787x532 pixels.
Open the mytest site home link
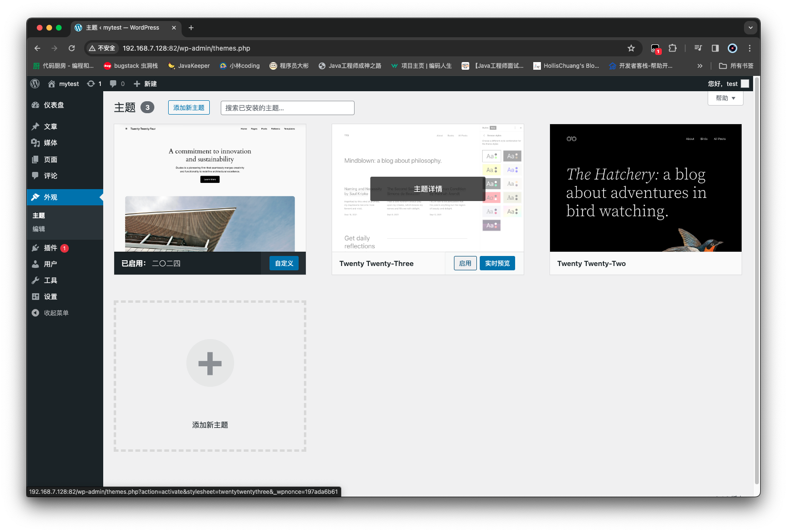pos(64,84)
